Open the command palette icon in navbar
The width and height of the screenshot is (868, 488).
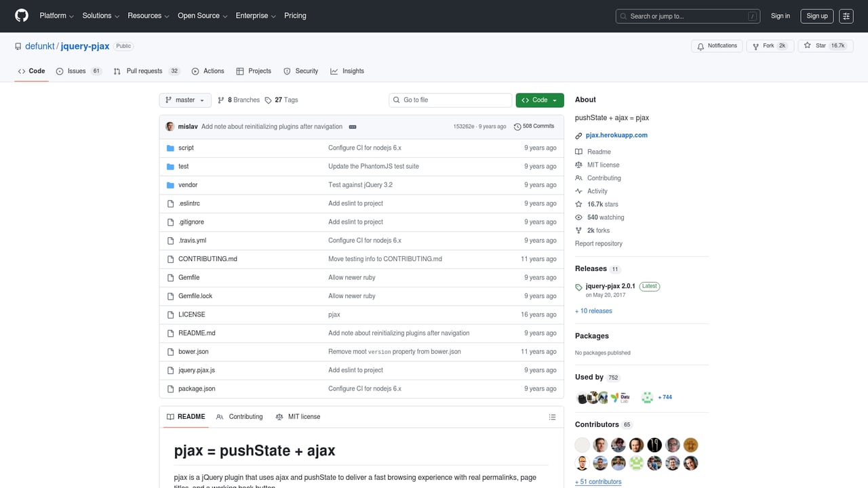click(x=846, y=16)
